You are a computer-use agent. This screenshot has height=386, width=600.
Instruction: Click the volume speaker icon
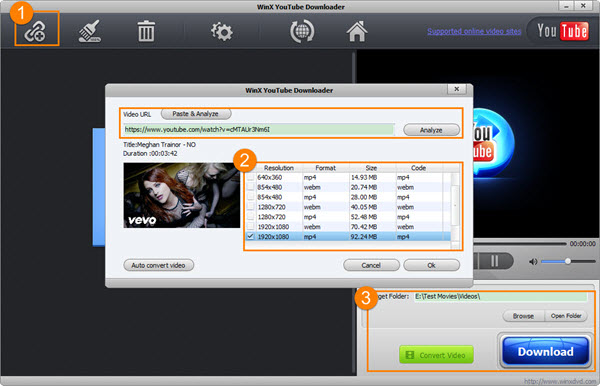click(533, 262)
